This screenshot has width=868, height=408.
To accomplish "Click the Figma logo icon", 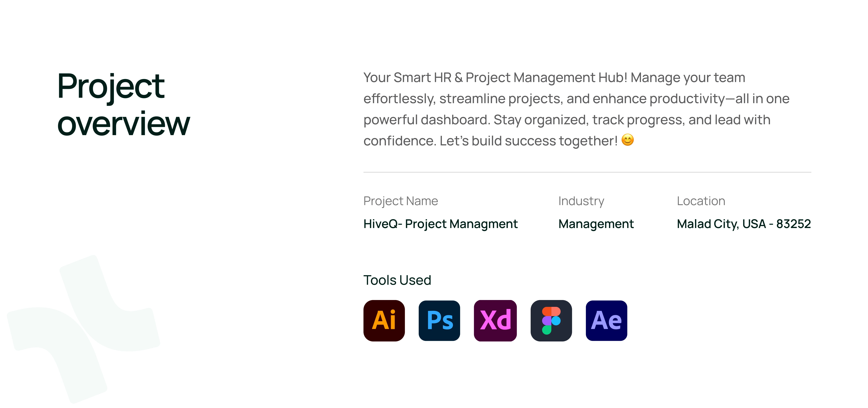I will pos(551,320).
